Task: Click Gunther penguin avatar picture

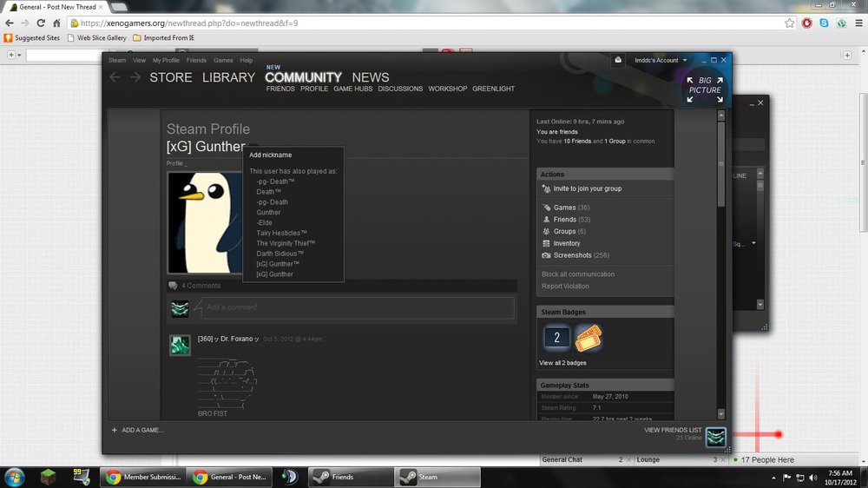Action: tap(205, 222)
